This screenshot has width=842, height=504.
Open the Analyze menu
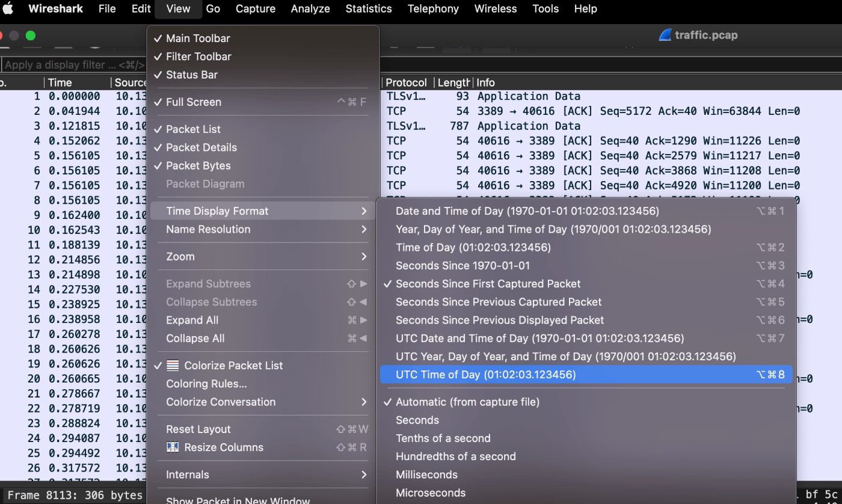pyautogui.click(x=310, y=8)
